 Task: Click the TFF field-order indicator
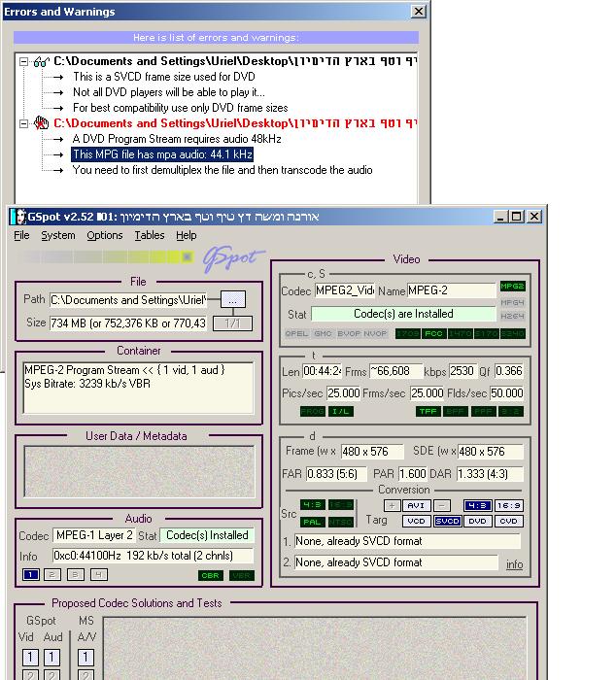(x=428, y=411)
